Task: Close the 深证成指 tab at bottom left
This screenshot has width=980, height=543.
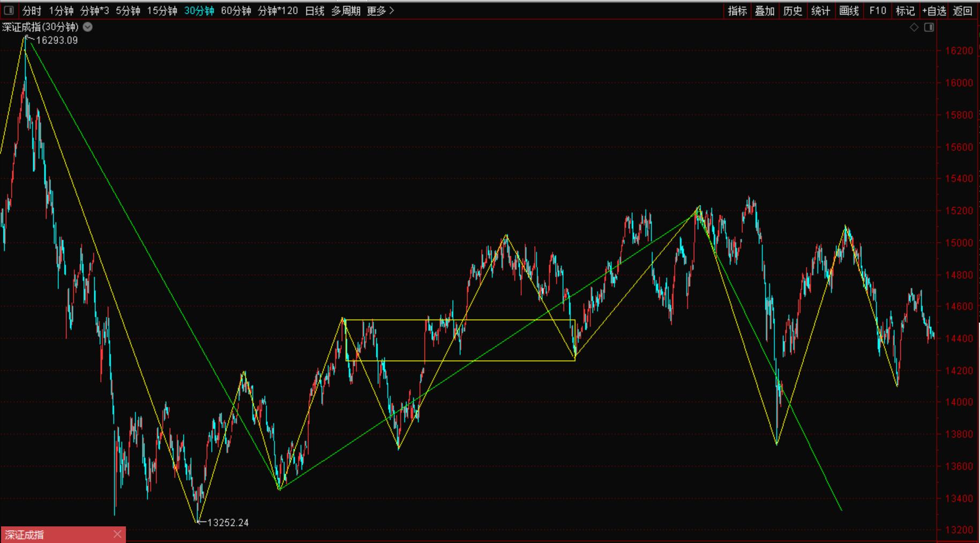Action: point(117,534)
